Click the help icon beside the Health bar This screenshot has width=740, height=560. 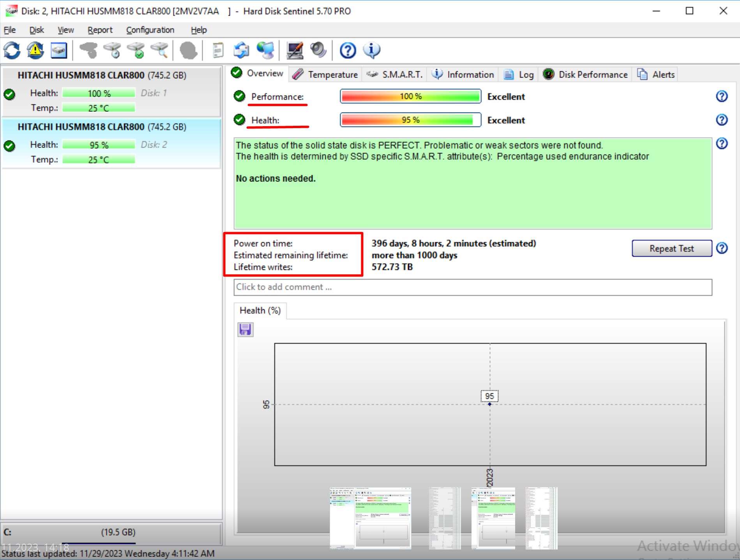click(x=722, y=120)
